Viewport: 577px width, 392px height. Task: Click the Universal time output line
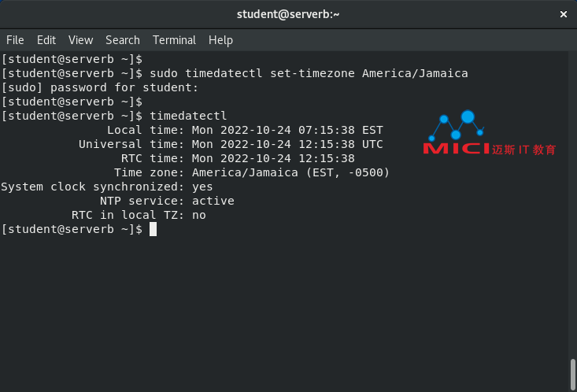[x=231, y=144]
